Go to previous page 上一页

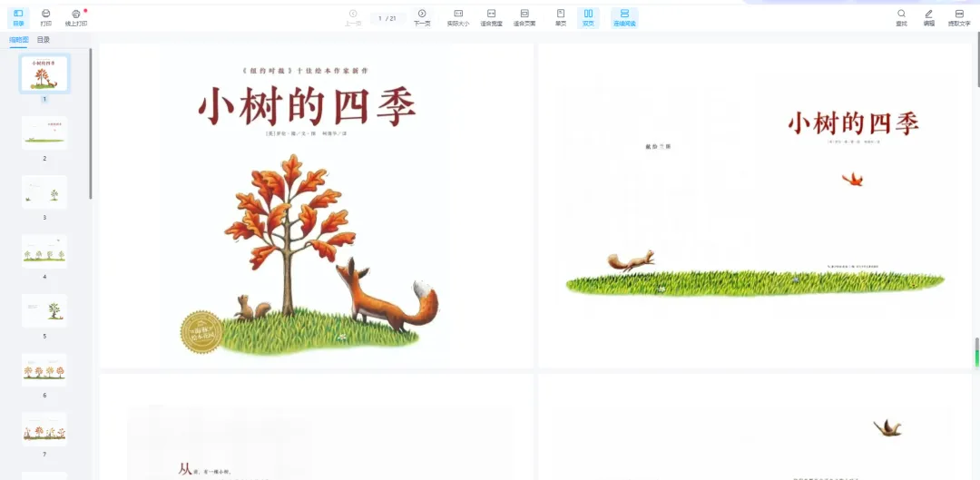pyautogui.click(x=353, y=17)
